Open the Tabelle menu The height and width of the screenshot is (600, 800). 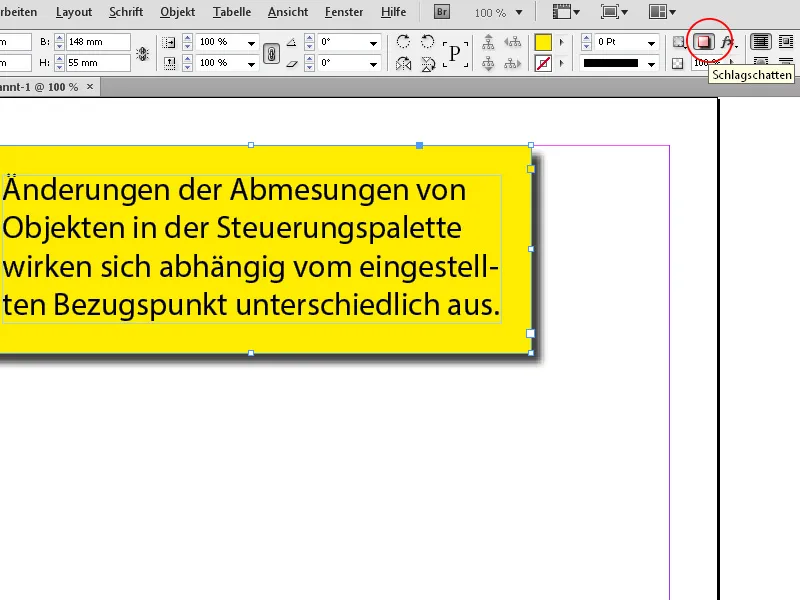232,12
